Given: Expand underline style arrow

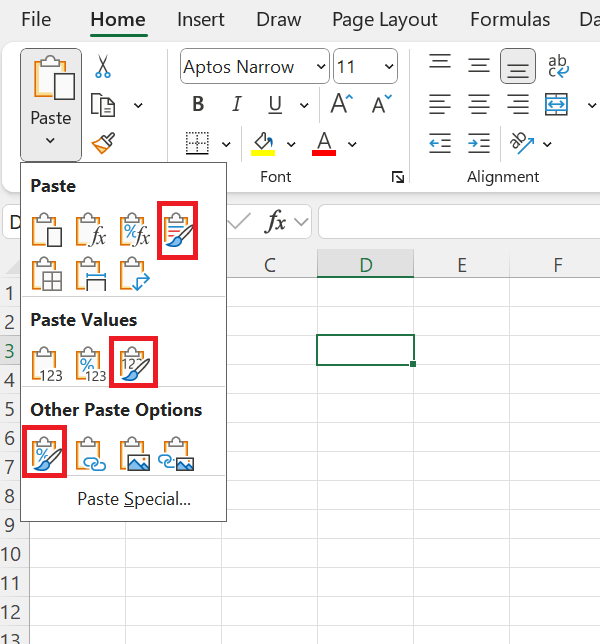Looking at the screenshot, I should (x=304, y=106).
